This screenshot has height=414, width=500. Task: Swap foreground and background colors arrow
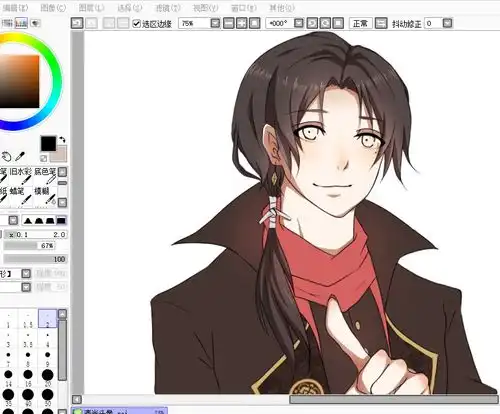pyautogui.click(x=62, y=140)
